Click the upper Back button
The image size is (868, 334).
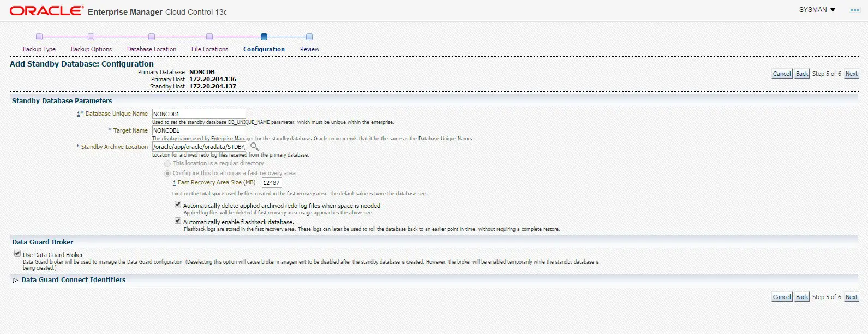click(x=802, y=74)
